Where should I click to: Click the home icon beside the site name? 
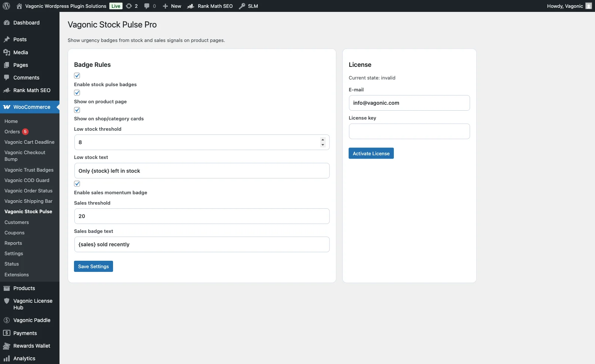pos(19,6)
